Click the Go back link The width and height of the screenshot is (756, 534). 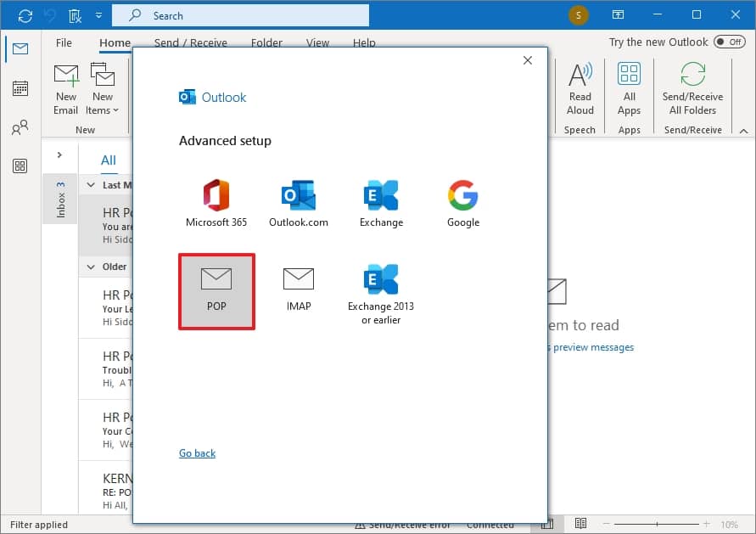click(197, 453)
